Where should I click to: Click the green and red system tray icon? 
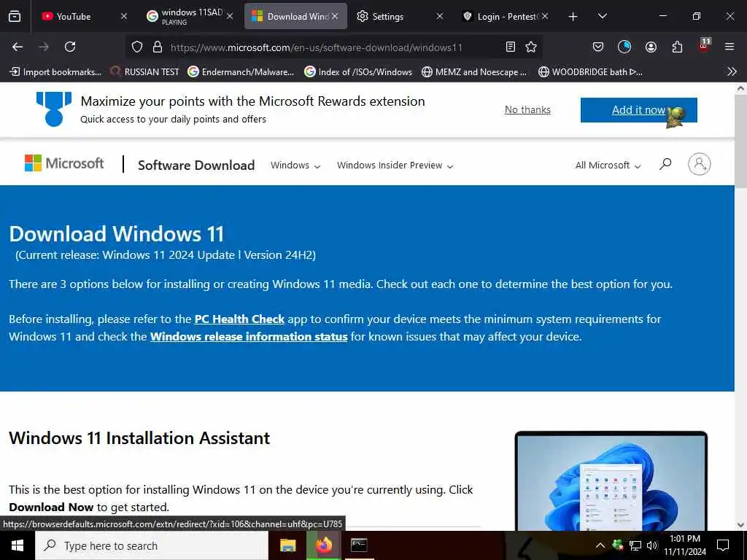(618, 545)
